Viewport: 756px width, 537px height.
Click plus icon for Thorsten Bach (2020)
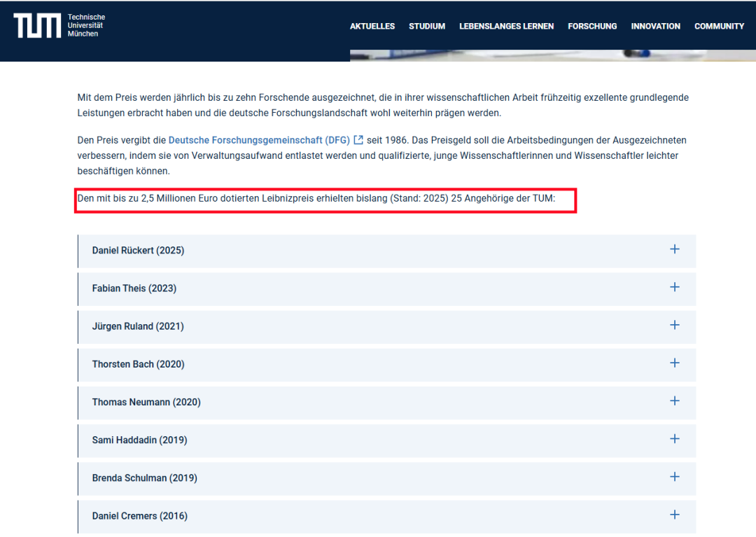point(674,363)
